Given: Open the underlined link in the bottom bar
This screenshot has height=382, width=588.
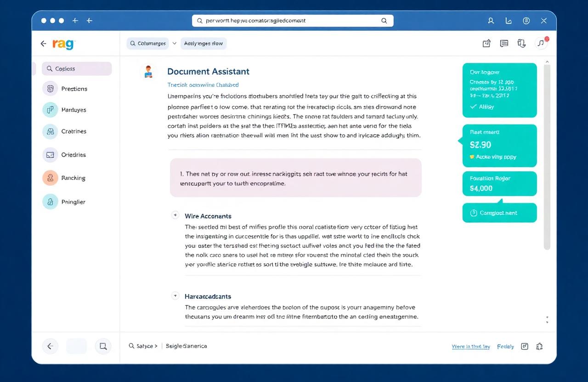Looking at the screenshot, I should point(471,347).
